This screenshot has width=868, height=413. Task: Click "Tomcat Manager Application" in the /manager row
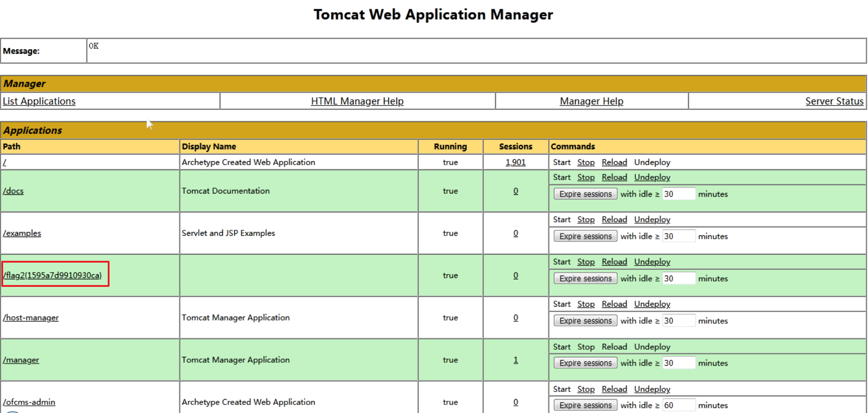236,360
